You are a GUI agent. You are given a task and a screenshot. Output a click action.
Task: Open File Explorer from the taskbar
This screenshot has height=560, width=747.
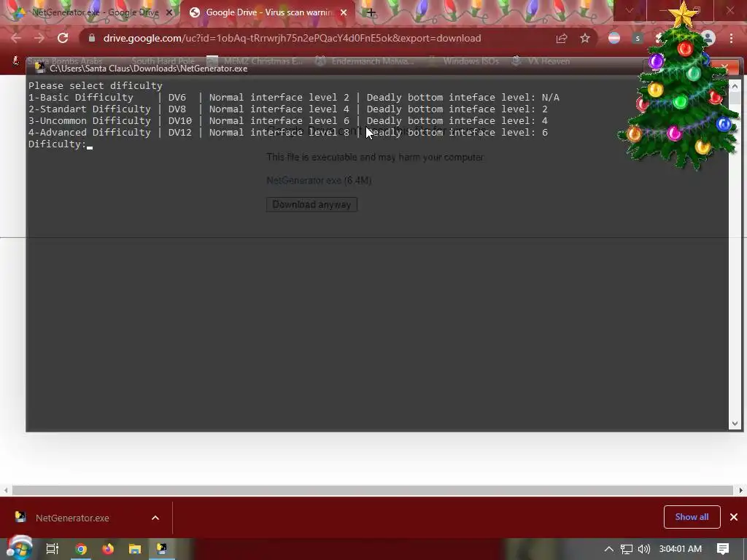135,549
